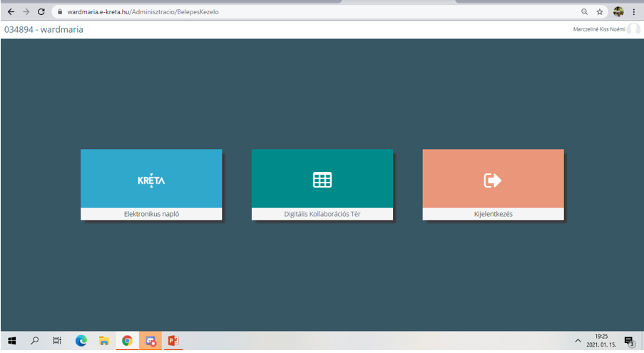Open the screen recorder app on the taskbar
Viewport: 644px width, 353px height.
150,341
